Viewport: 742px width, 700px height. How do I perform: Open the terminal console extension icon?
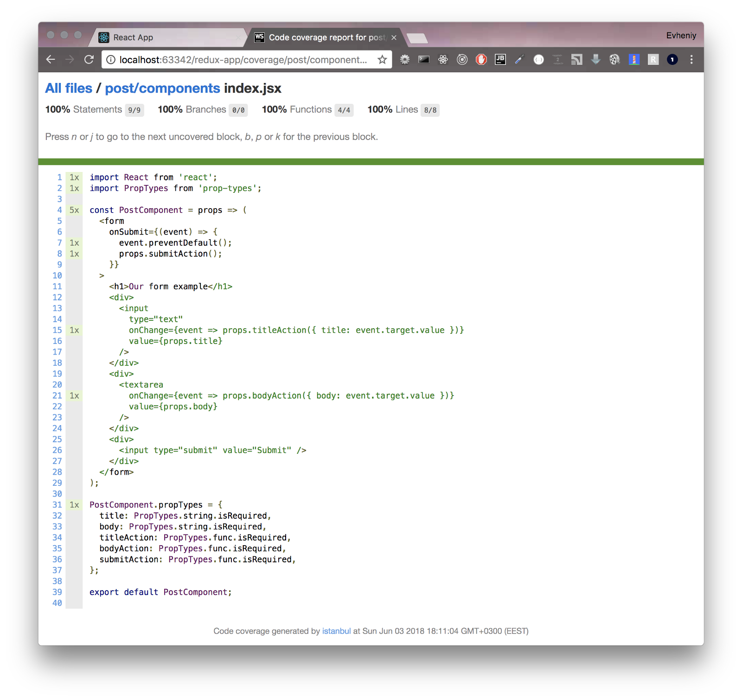tap(424, 59)
